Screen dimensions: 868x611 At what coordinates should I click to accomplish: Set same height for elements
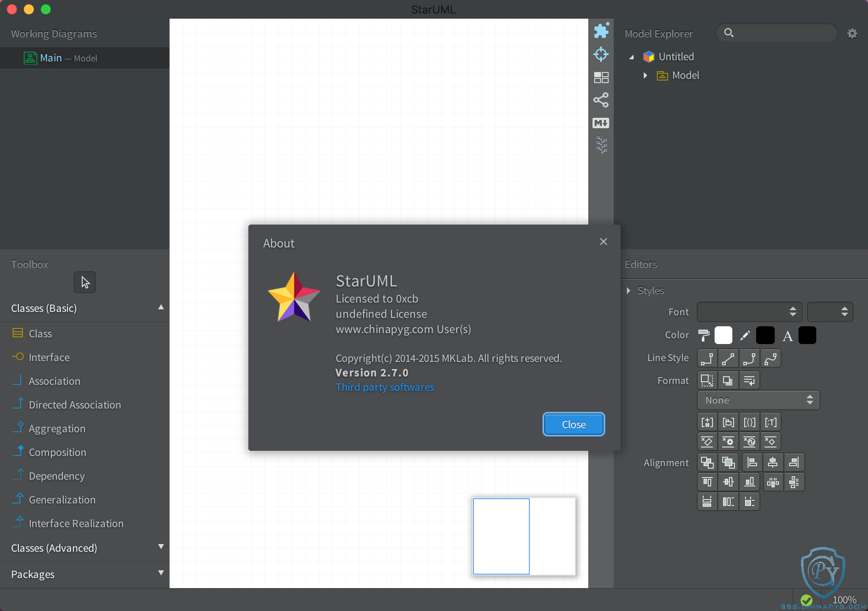[x=728, y=502]
